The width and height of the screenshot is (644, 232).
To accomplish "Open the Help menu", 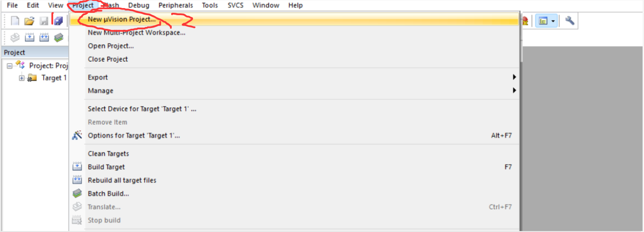I will pyautogui.click(x=295, y=5).
